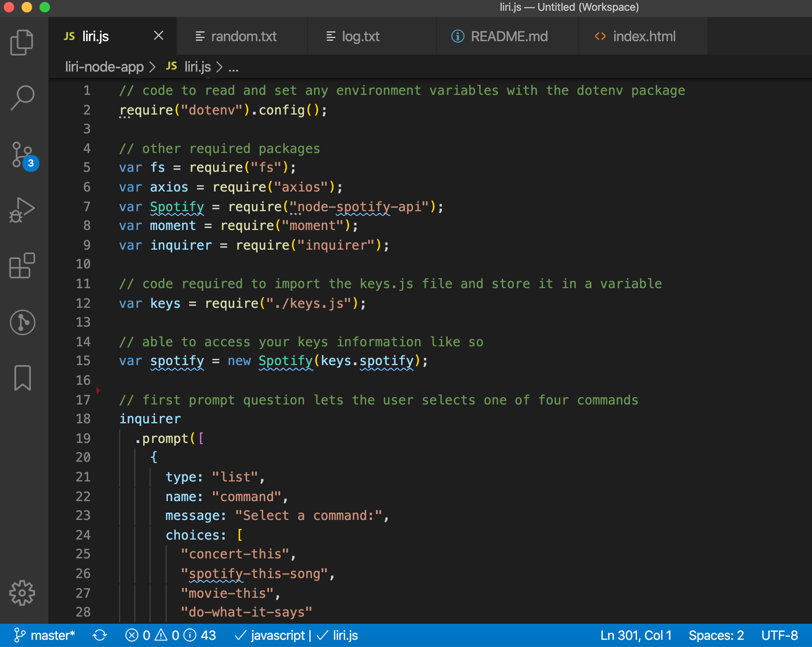Click '.prompt(' on line 19

pyautogui.click(x=166, y=438)
